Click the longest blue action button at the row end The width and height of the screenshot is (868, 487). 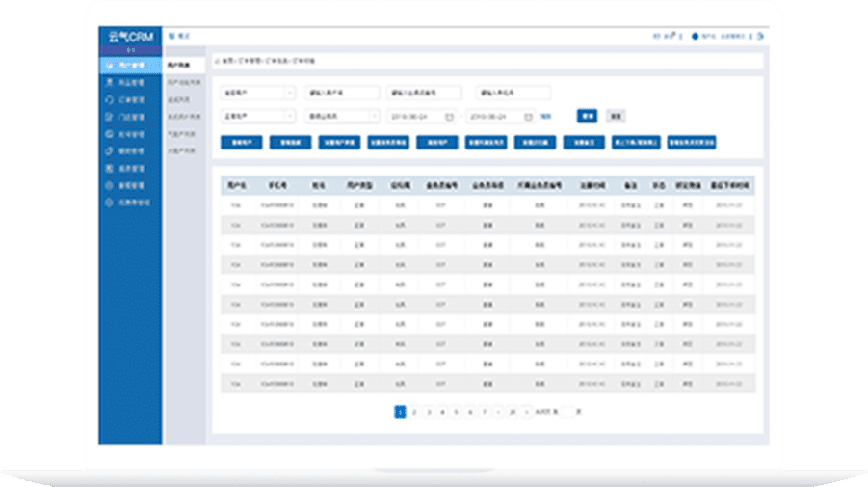[692, 143]
